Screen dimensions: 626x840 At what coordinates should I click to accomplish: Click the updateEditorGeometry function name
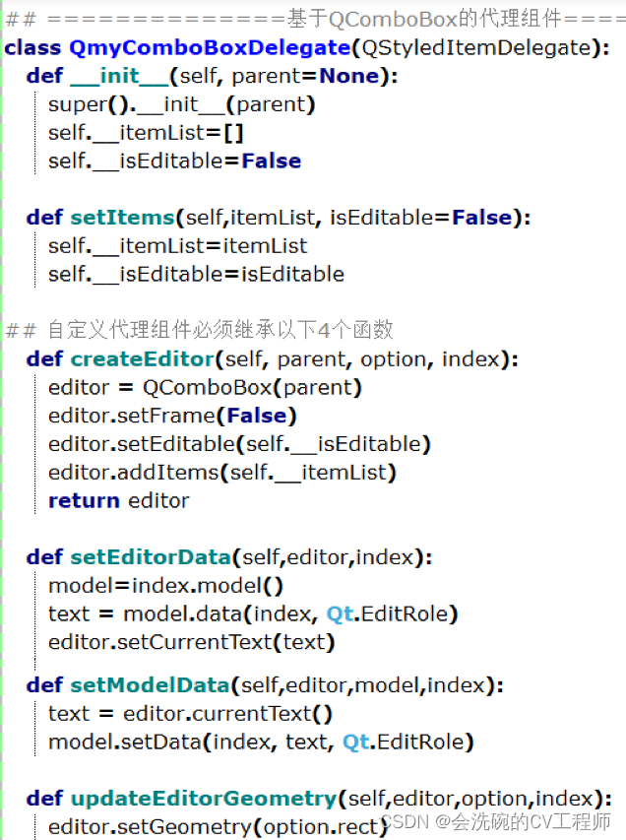[x=204, y=799]
